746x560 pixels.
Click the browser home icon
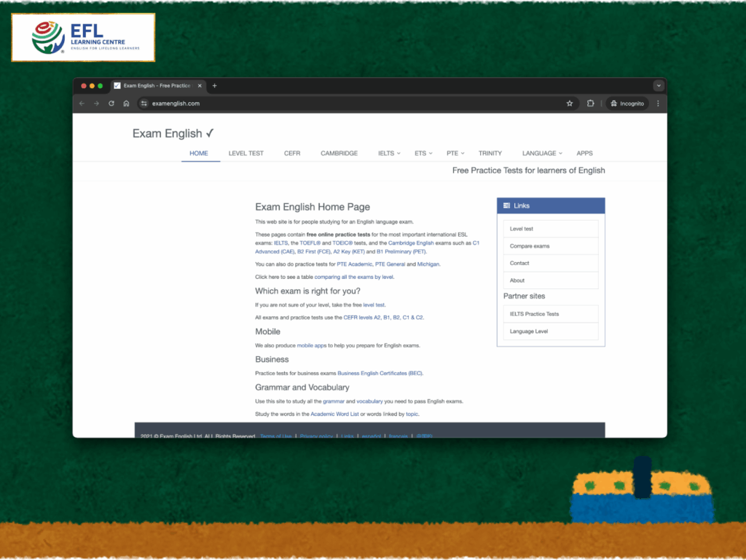[x=126, y=103]
